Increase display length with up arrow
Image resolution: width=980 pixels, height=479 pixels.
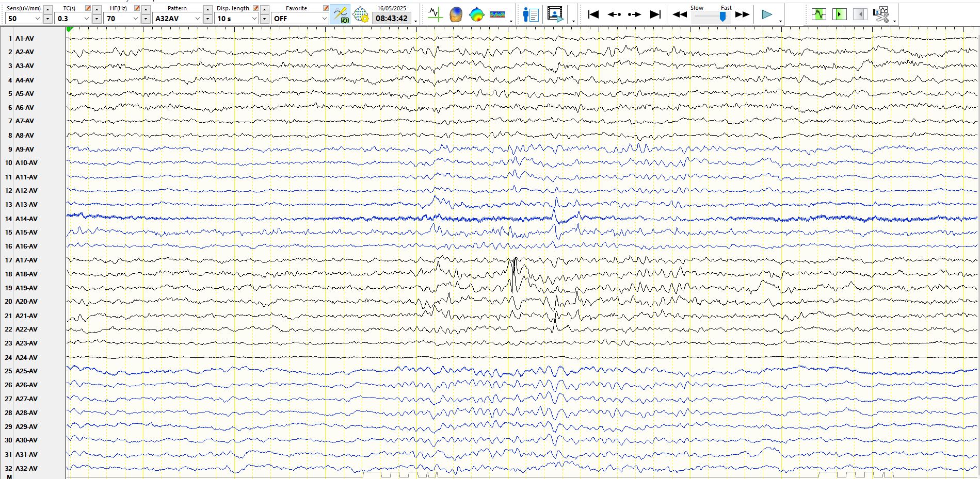pyautogui.click(x=264, y=9)
